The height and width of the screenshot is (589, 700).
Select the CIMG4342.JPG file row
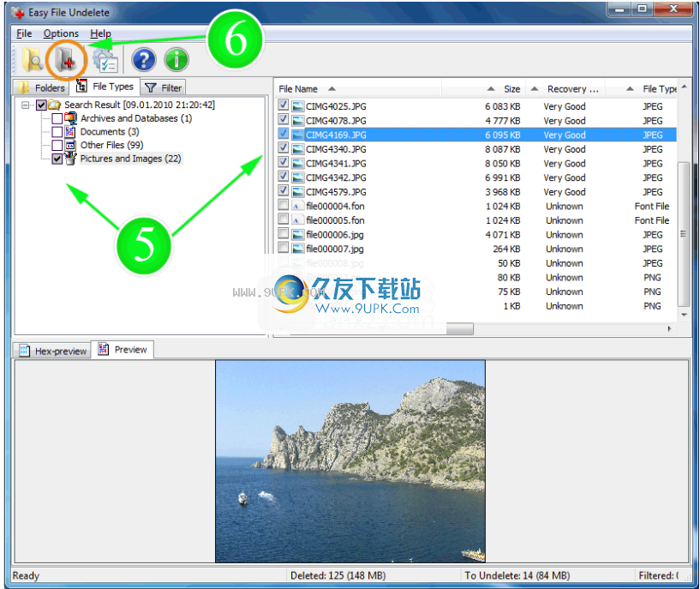(476, 177)
